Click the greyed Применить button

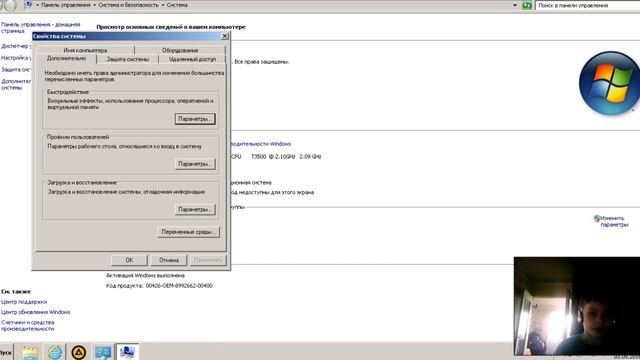208,260
